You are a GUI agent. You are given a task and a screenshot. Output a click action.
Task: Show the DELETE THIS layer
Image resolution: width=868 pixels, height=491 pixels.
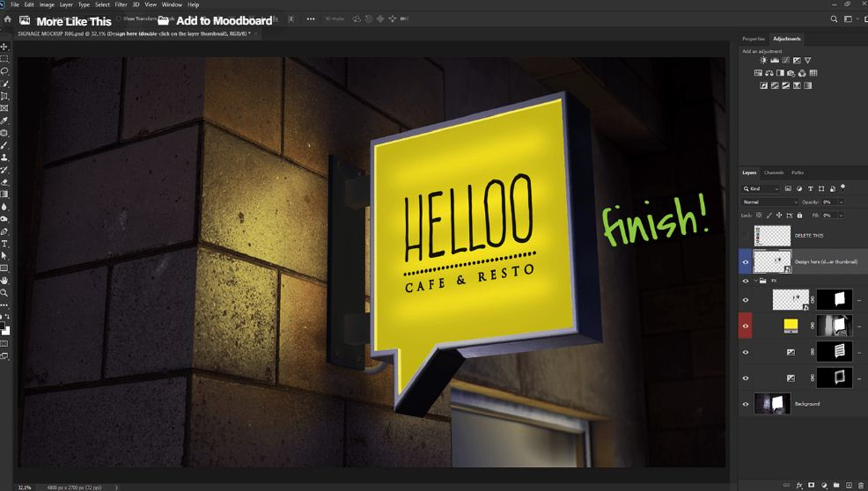[746, 236]
